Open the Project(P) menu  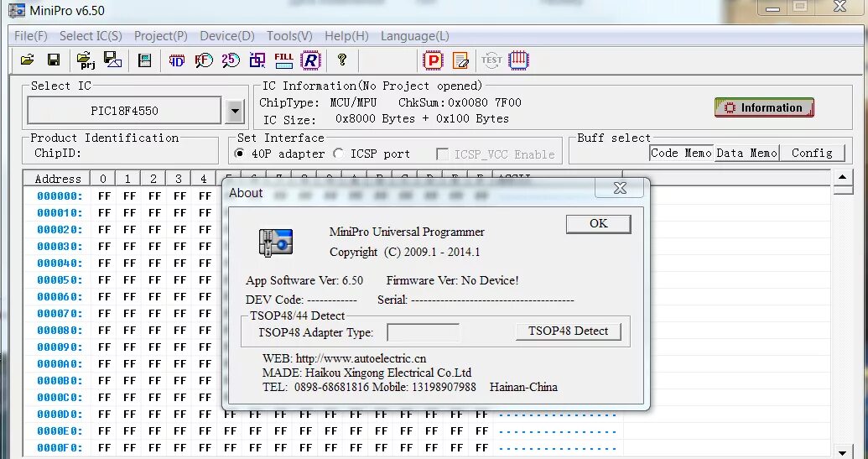pos(161,36)
